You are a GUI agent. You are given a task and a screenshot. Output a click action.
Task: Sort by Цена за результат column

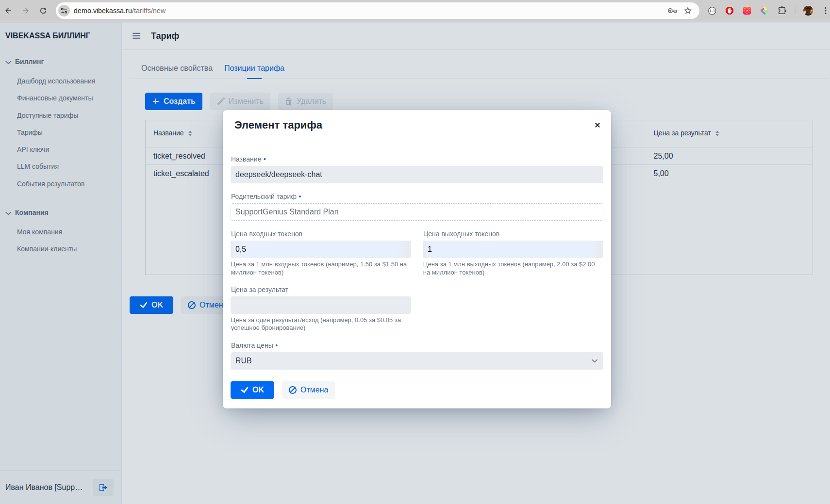click(x=717, y=133)
